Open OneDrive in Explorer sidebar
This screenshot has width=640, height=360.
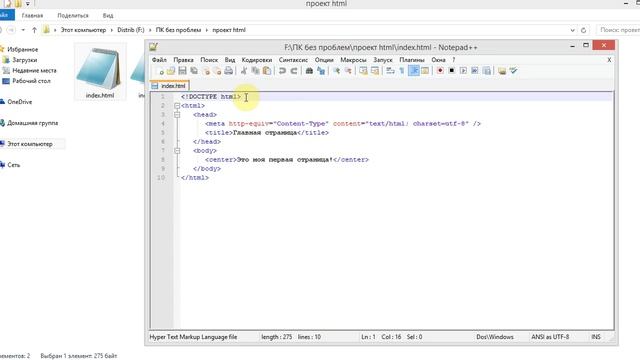click(x=16, y=102)
